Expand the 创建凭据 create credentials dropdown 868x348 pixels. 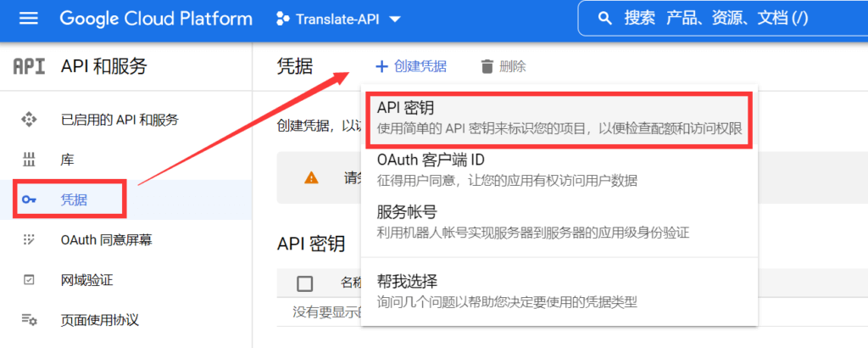coord(411,66)
